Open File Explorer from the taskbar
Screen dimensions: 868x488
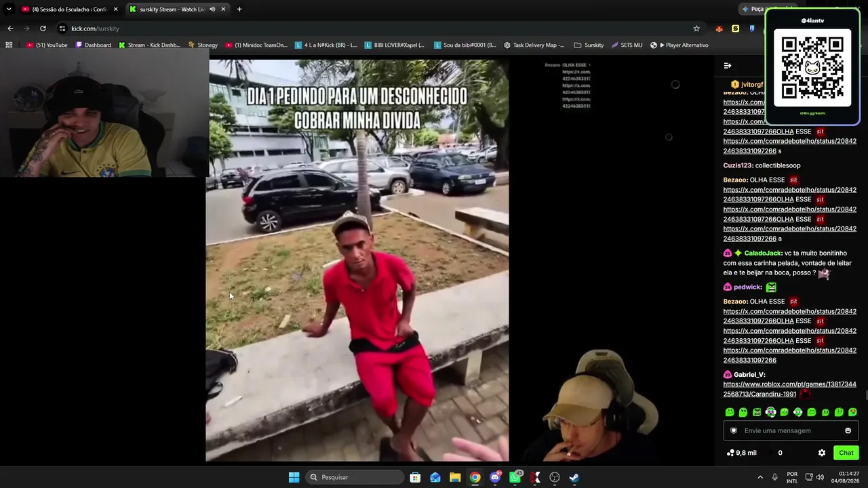(x=455, y=477)
